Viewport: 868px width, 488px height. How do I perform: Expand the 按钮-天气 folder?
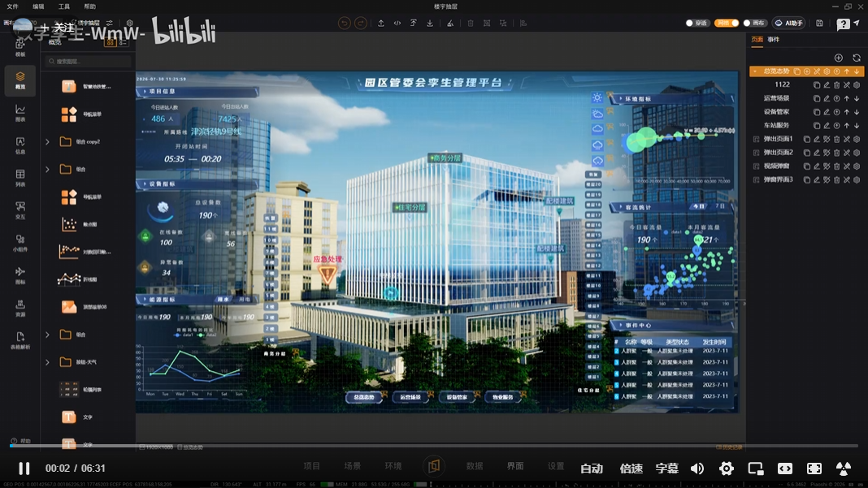pyautogui.click(x=47, y=362)
